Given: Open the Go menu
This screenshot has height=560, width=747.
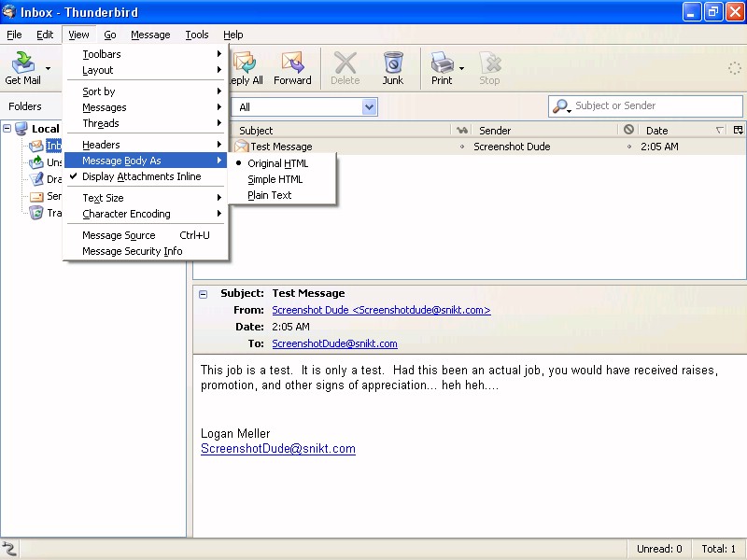Looking at the screenshot, I should [110, 35].
